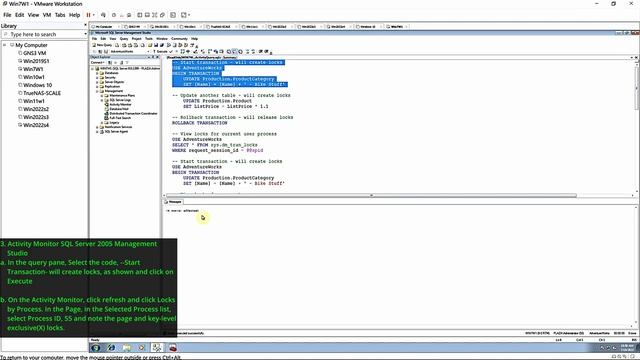Click Execute in the SSMS query toolbar
Image resolution: width=640 pixels, height=360 pixels.
click(160, 51)
